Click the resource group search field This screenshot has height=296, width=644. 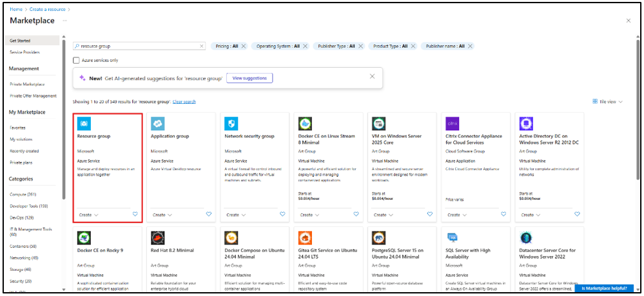pos(139,46)
